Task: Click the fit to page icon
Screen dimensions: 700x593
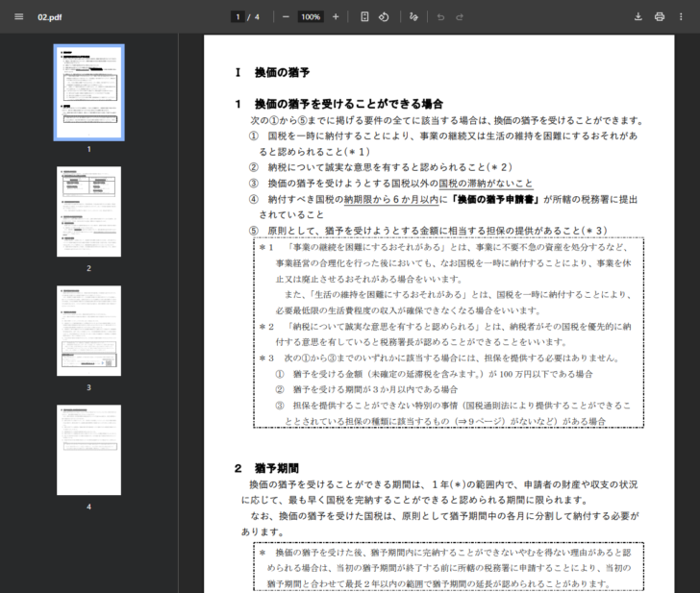Action: (x=364, y=17)
